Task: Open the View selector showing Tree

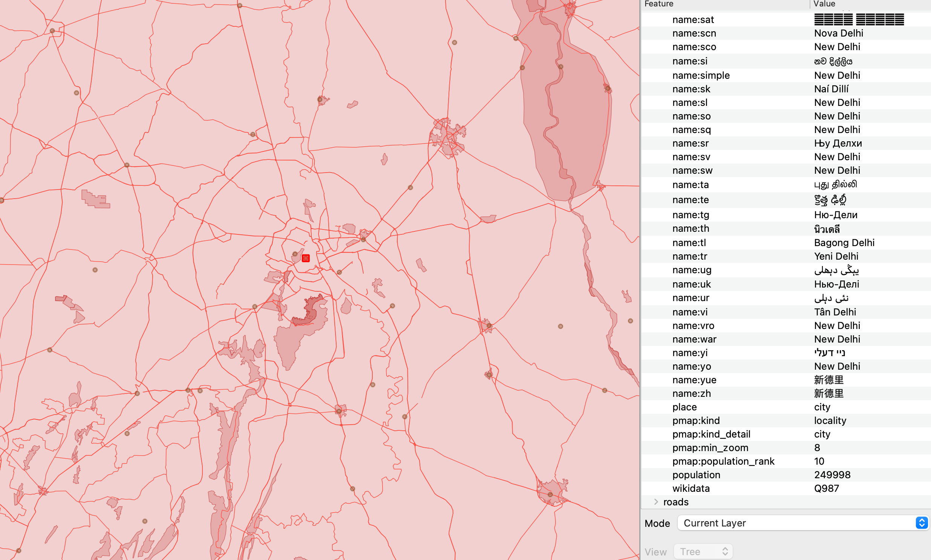Action: tap(703, 551)
